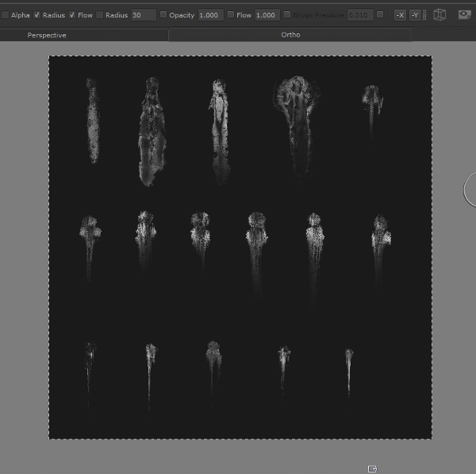The width and height of the screenshot is (476, 474).
Task: Click the Radius value field showing 30
Action: pyautogui.click(x=143, y=15)
